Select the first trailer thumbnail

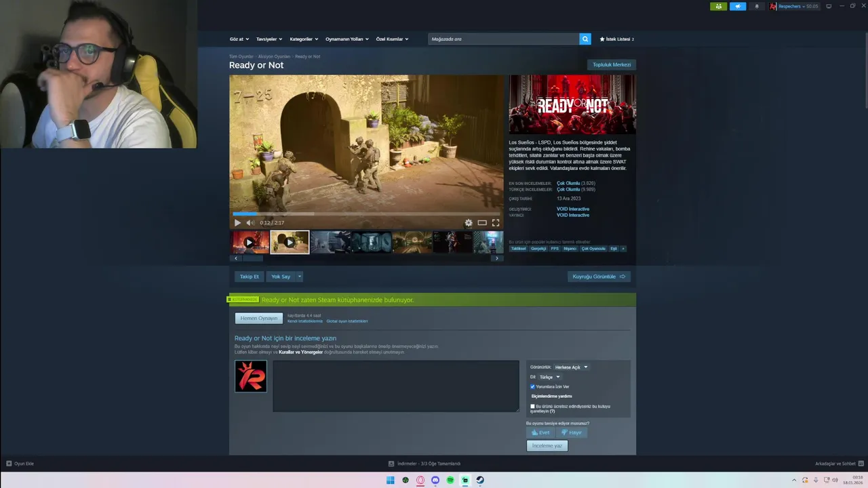point(249,242)
